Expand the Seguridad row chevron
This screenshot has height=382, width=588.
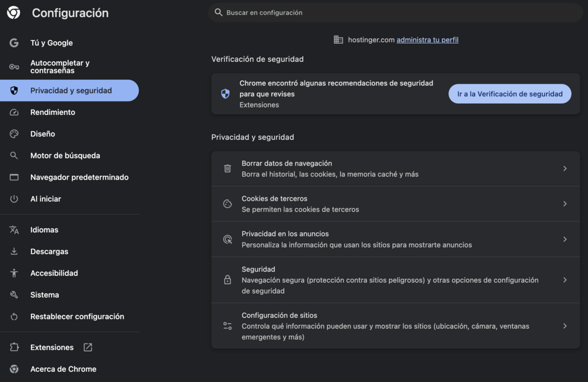[x=565, y=280]
